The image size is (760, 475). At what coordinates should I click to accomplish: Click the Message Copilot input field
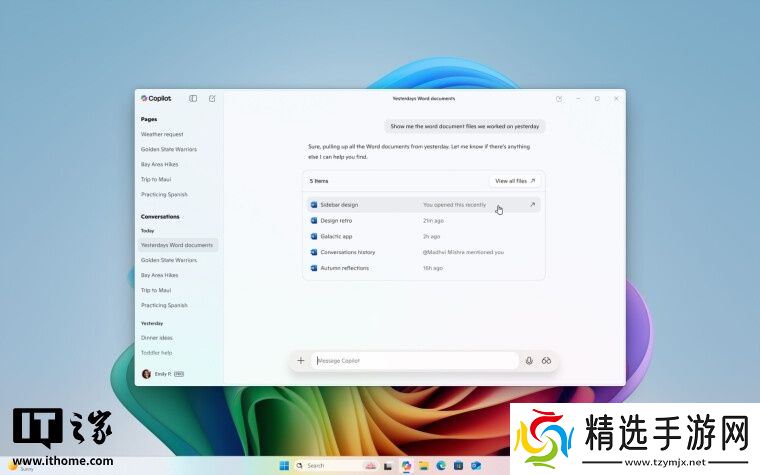pos(415,361)
